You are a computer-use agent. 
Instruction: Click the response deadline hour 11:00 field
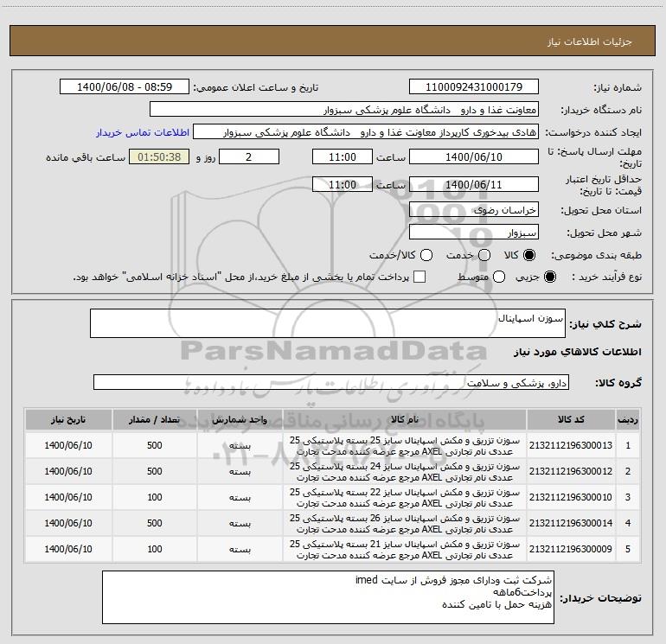[343, 156]
